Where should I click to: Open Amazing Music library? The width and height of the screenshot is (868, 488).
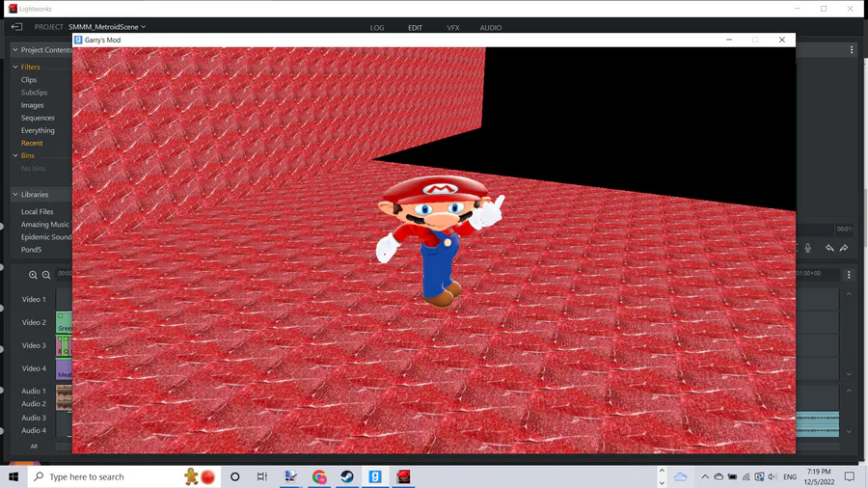pos(45,224)
